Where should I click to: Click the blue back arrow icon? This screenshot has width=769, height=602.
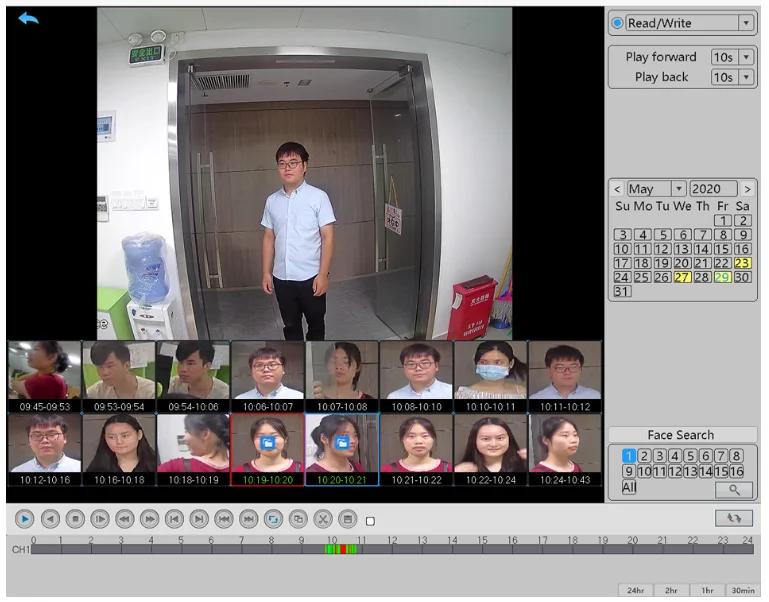[28, 19]
